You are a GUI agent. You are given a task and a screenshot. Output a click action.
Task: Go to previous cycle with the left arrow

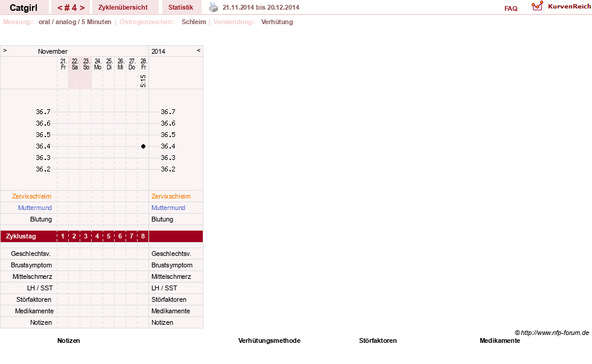[60, 8]
